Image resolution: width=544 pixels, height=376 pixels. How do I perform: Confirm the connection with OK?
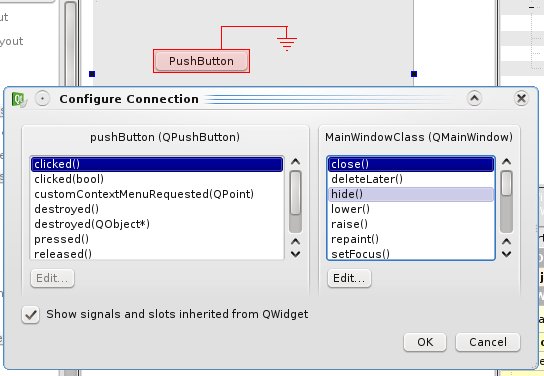(425, 342)
